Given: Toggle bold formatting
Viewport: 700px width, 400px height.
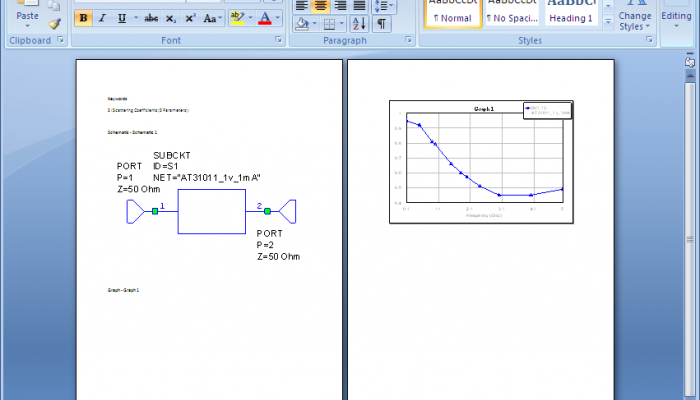Looking at the screenshot, I should point(84,18).
